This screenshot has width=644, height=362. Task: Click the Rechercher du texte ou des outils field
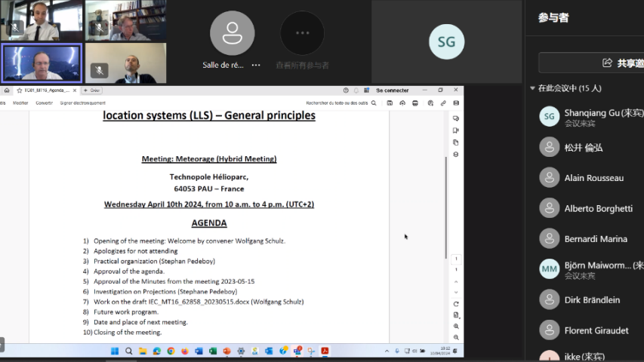tap(337, 103)
